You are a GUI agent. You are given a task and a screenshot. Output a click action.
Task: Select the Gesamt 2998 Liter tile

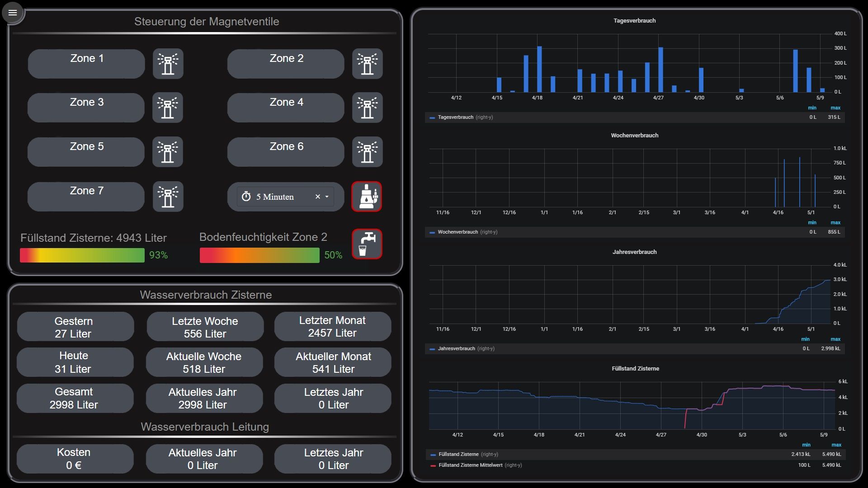coord(75,398)
